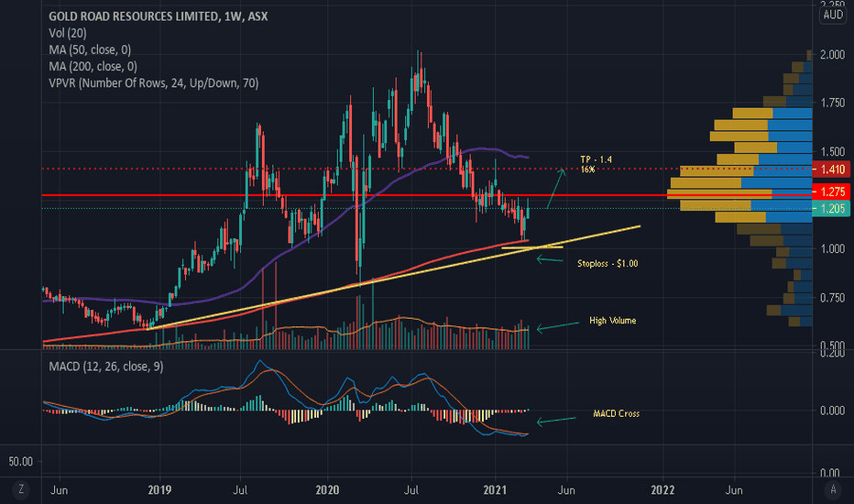
Task: Select the 'TP - 1.4' annotation text
Action: (x=596, y=159)
